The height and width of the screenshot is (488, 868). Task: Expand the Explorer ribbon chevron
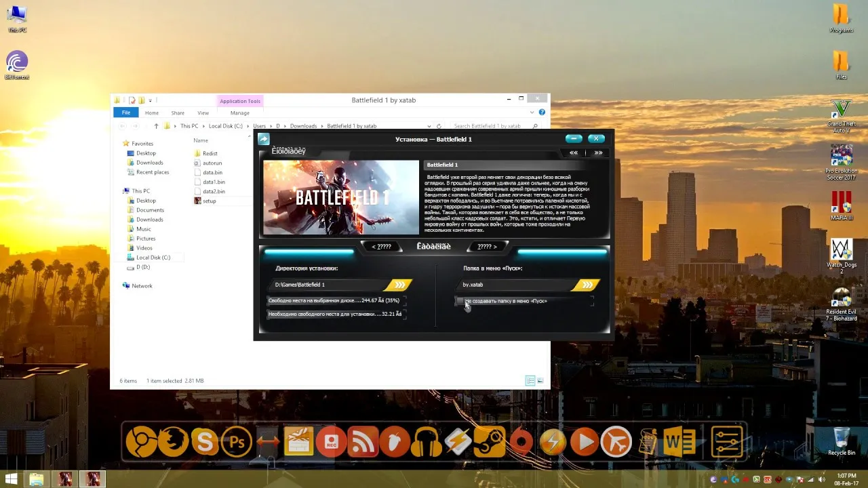tap(533, 113)
